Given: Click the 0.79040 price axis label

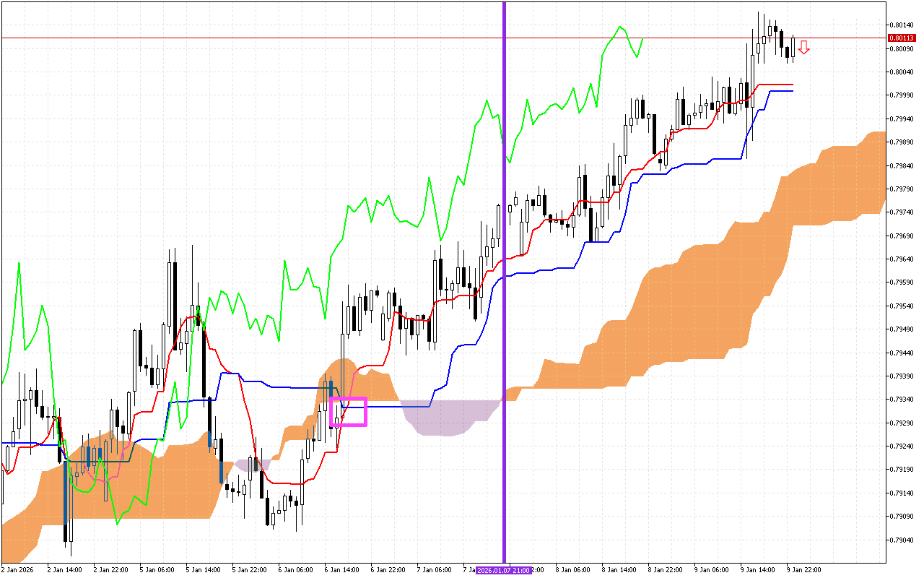Looking at the screenshot, I should click(899, 540).
